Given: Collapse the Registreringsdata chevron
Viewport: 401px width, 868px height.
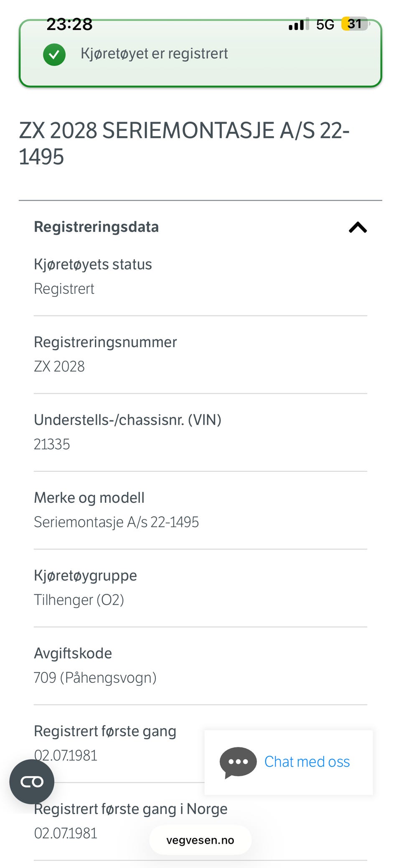Looking at the screenshot, I should 358,227.
